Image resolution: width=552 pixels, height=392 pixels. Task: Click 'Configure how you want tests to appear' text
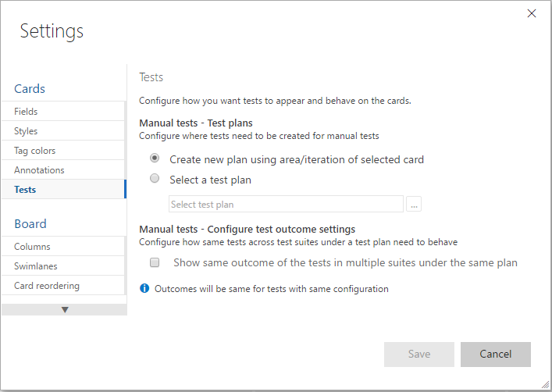[275, 101]
